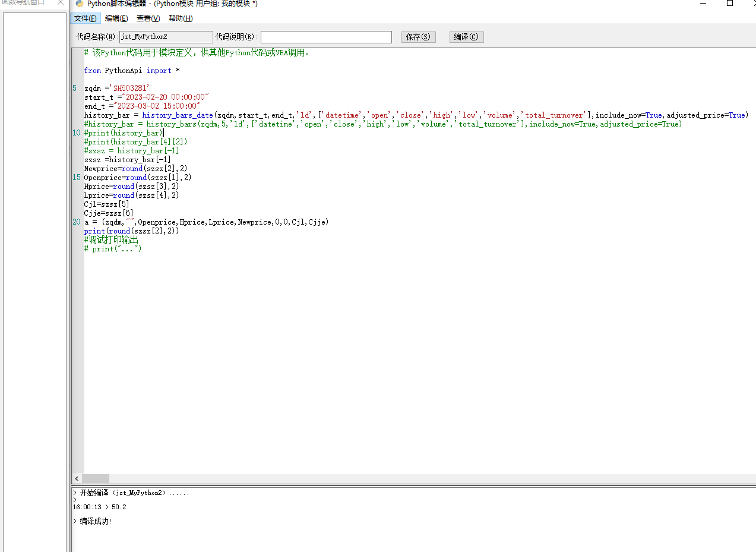Open the 编辑(E) menu
Viewport: 756px width, 552px height.
click(116, 18)
